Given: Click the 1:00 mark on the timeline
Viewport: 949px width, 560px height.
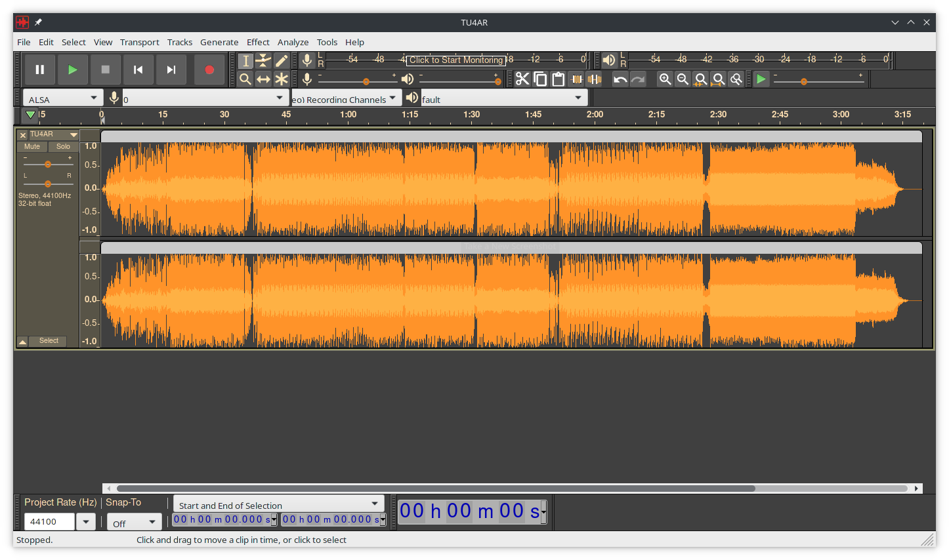Looking at the screenshot, I should [348, 115].
